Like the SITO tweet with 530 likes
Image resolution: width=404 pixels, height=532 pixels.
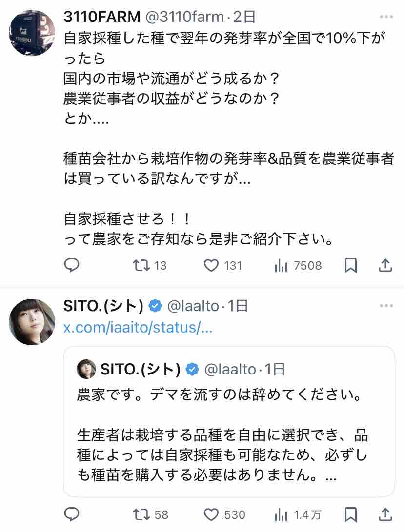[x=224, y=515]
